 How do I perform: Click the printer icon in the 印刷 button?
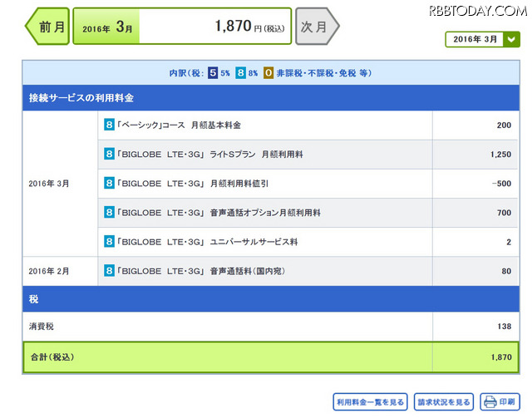pos(490,402)
